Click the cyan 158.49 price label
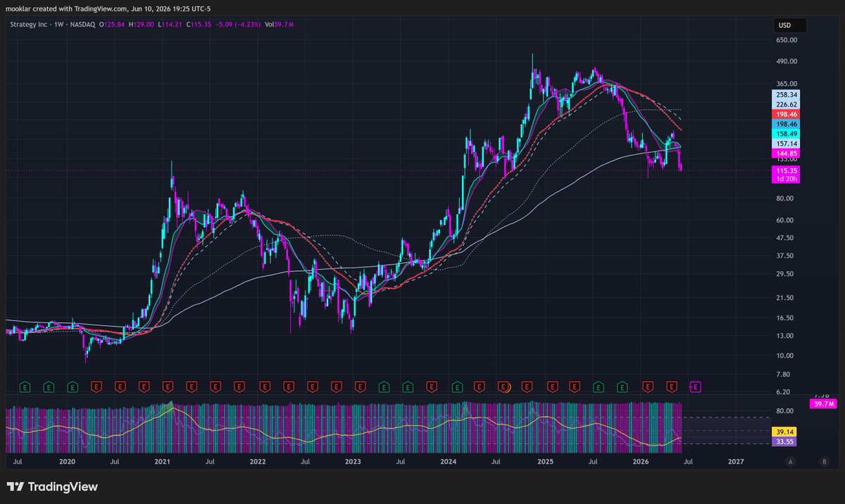This screenshot has height=504, width=845. [x=786, y=134]
